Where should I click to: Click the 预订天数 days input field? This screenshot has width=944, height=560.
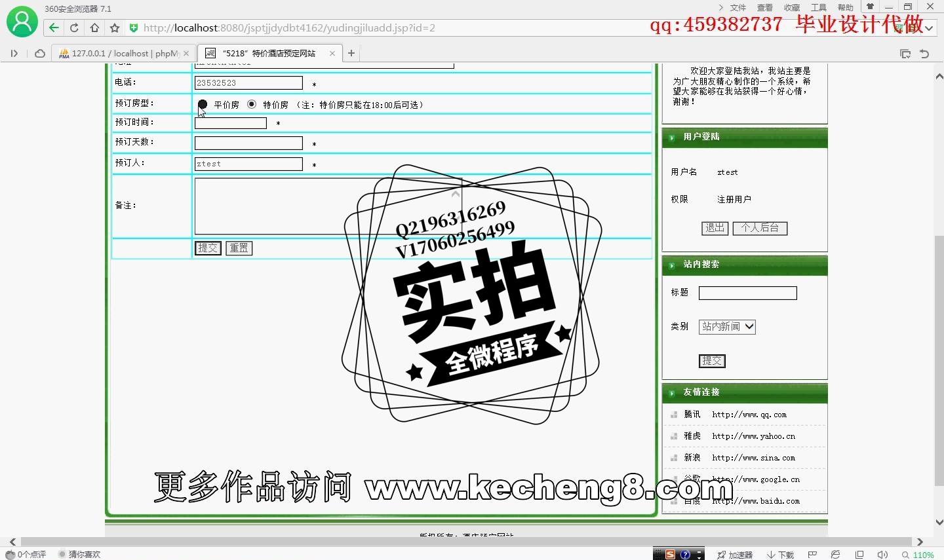pyautogui.click(x=248, y=143)
